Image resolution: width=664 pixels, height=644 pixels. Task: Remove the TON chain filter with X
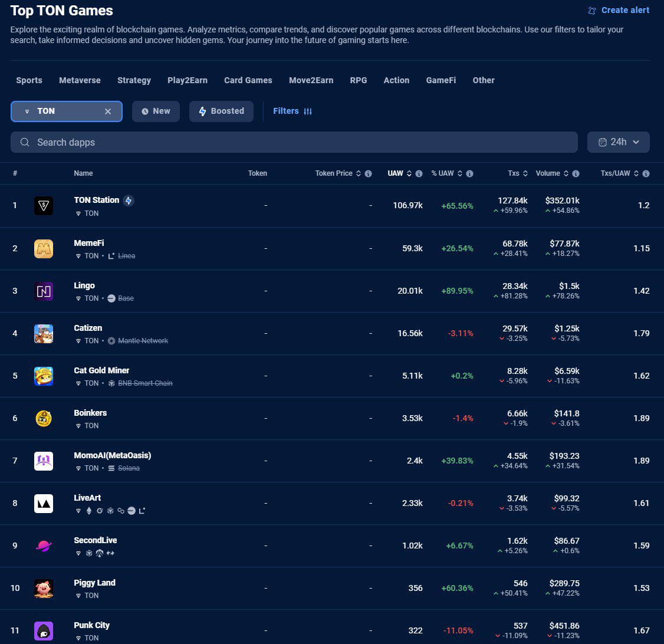(x=108, y=111)
